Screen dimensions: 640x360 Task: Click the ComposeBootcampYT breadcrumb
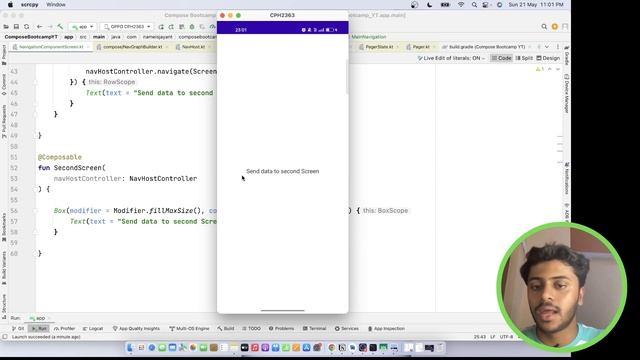tap(31, 37)
